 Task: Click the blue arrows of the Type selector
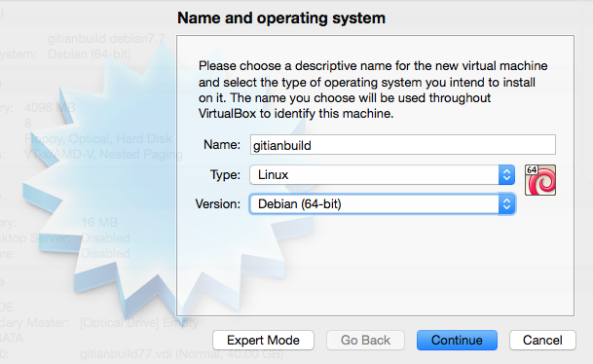(506, 175)
